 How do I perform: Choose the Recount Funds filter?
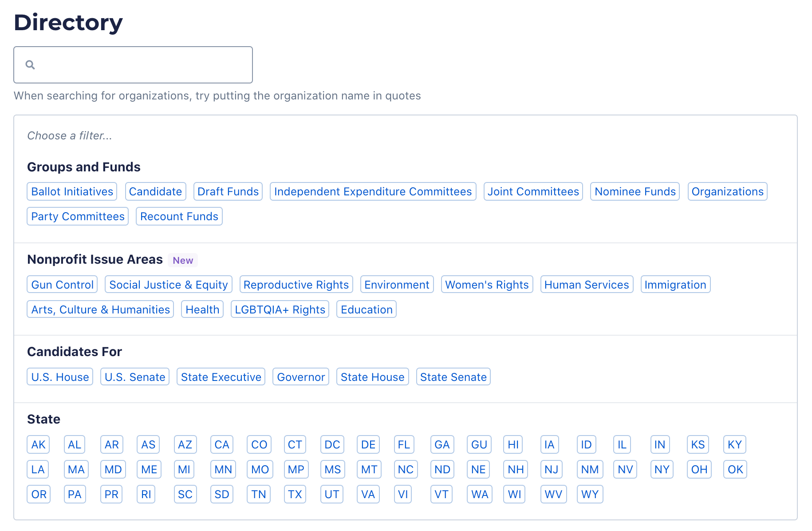[179, 216]
